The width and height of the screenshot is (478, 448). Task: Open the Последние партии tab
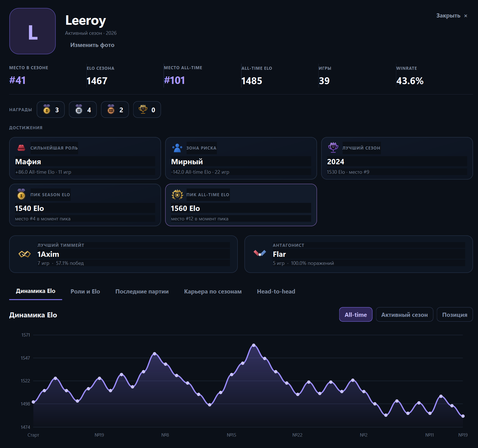(x=142, y=292)
